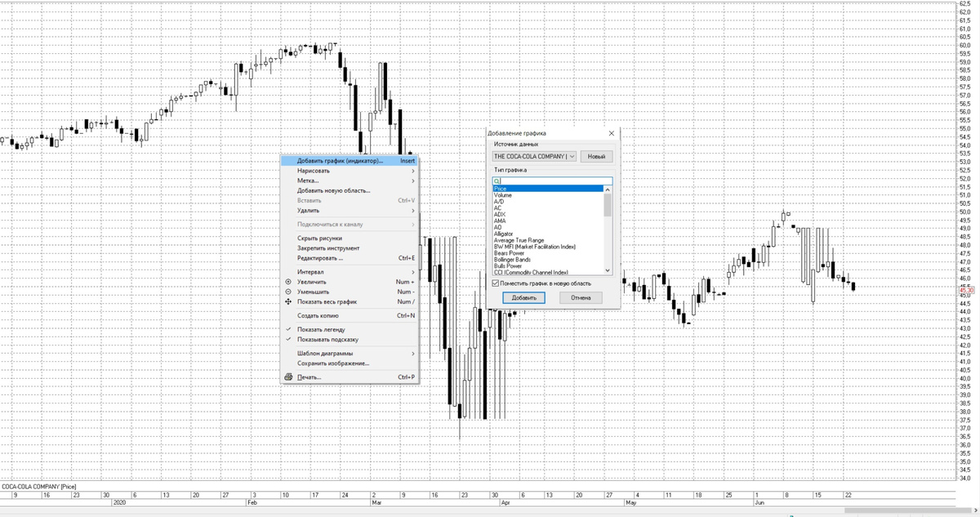Click the printer icon beside Печать
The height and width of the screenshot is (517, 980).
(x=288, y=377)
